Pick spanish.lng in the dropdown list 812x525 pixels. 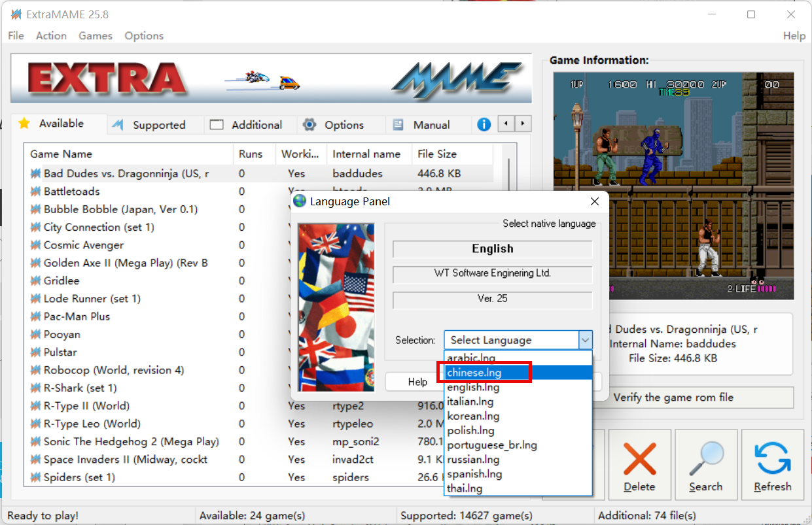point(474,473)
